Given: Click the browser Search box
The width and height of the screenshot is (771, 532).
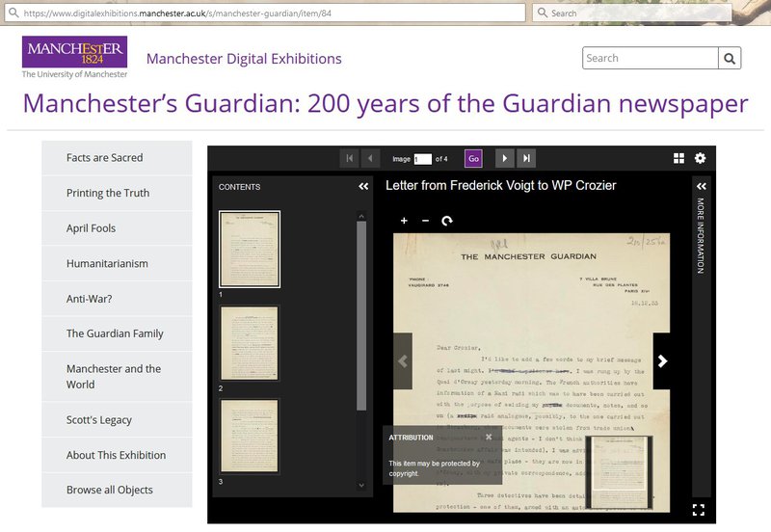Looking at the screenshot, I should point(632,13).
